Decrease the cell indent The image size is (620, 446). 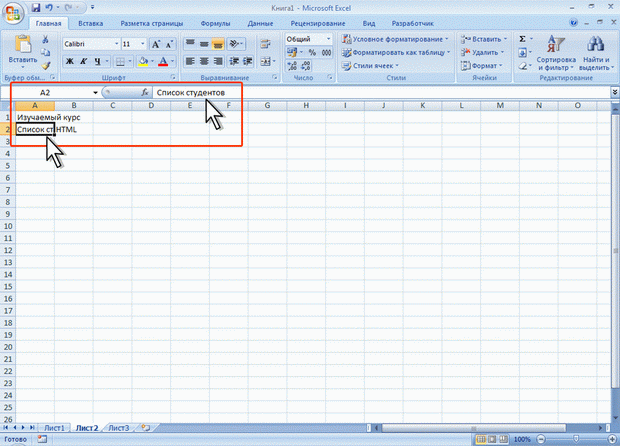point(234,61)
